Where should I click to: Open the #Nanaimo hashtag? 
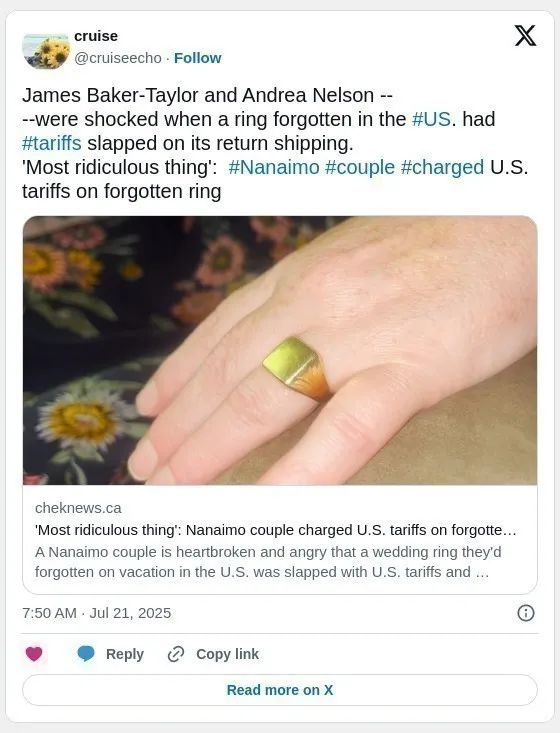pos(274,167)
